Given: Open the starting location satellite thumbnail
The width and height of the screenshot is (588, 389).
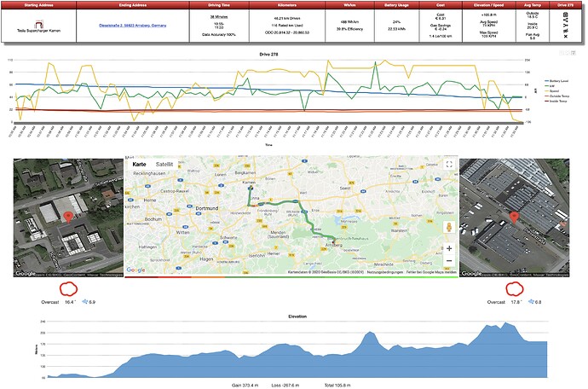Looking at the screenshot, I should point(68,218).
